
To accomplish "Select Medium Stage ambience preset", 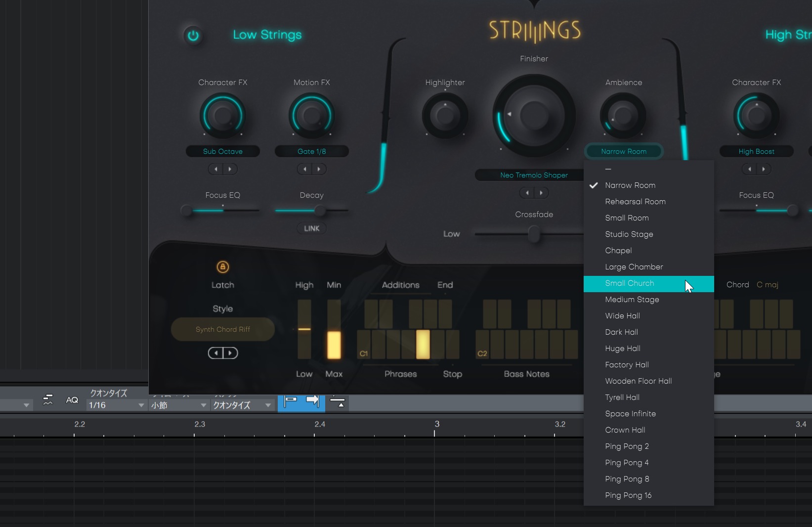I will tap(649, 300).
